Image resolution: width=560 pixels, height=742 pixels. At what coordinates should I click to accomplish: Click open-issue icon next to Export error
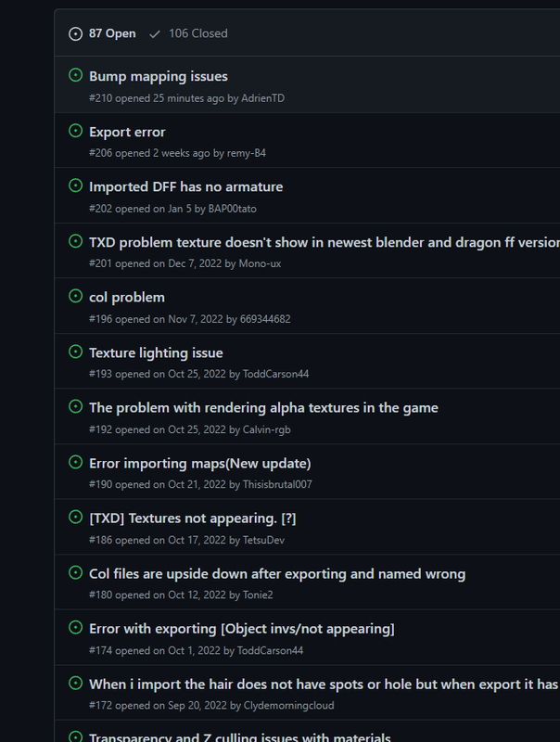76,131
